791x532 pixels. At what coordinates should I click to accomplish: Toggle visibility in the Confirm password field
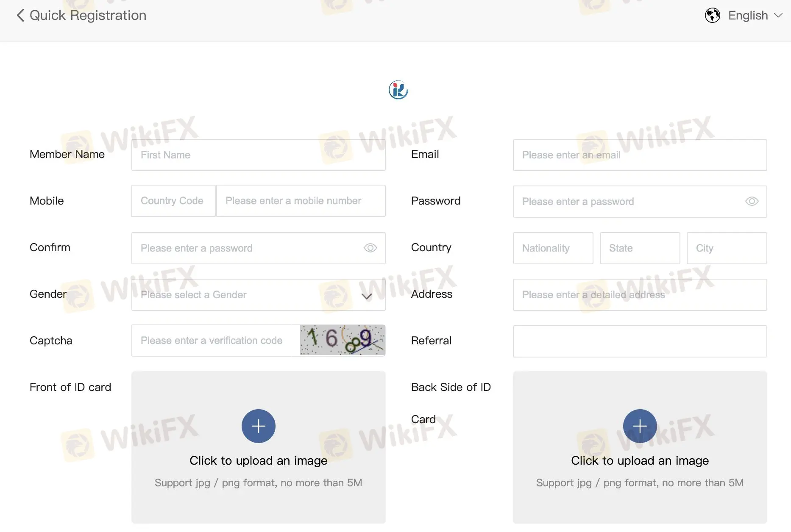[x=370, y=248]
